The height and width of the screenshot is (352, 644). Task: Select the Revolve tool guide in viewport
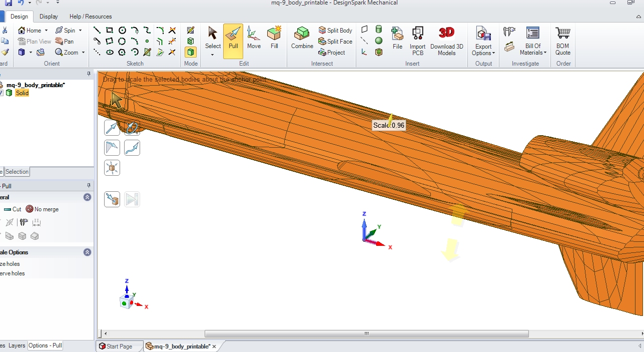(132, 128)
